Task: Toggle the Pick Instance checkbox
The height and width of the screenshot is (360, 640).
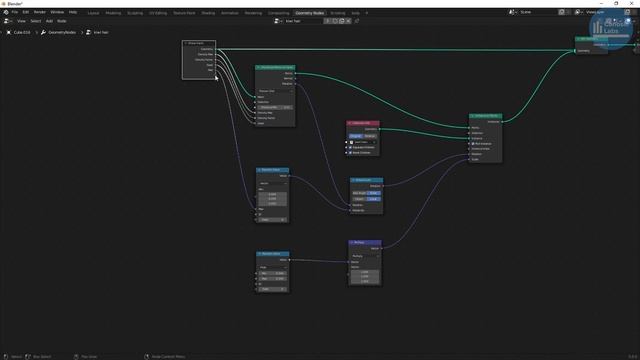Action: (473, 144)
